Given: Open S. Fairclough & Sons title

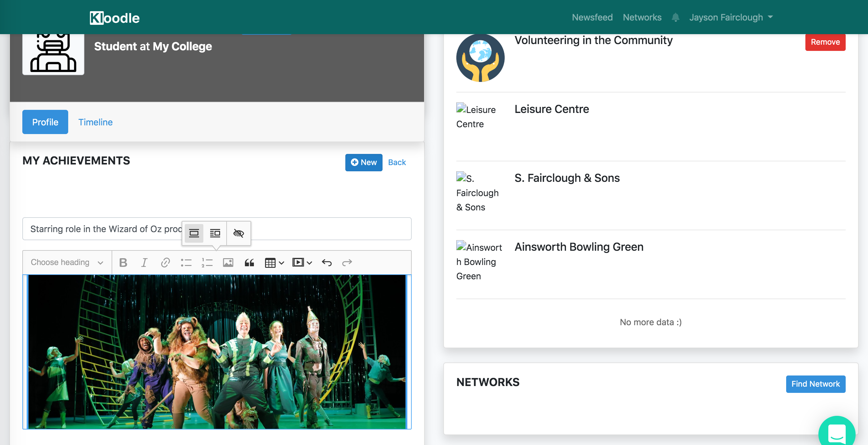Looking at the screenshot, I should 567,178.
